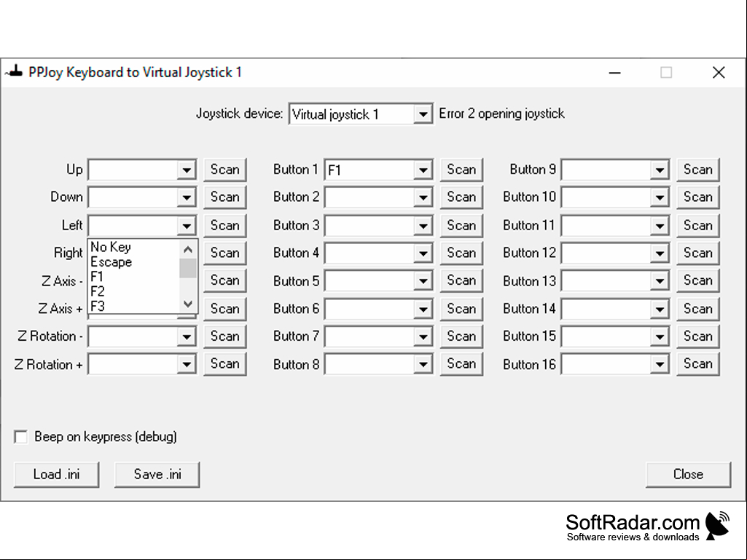Click Scan for the Down direction
The height and width of the screenshot is (560, 747).
coord(225,197)
